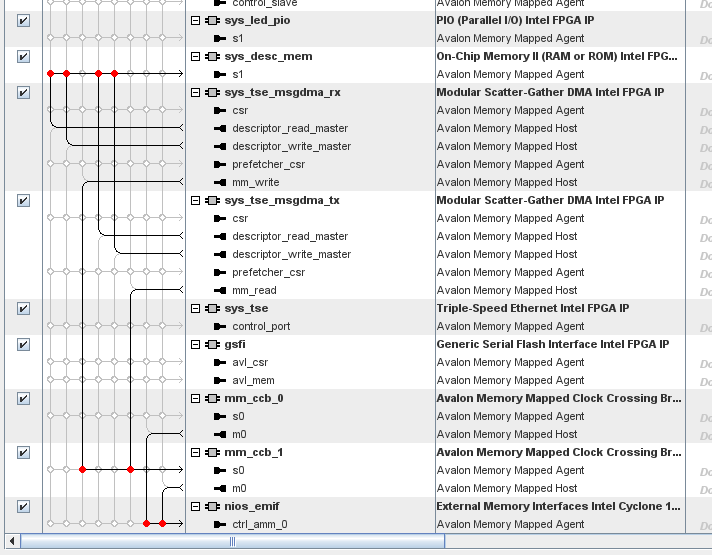Click the host icon beside mm_write
The height and width of the screenshot is (555, 712).
[x=220, y=183]
